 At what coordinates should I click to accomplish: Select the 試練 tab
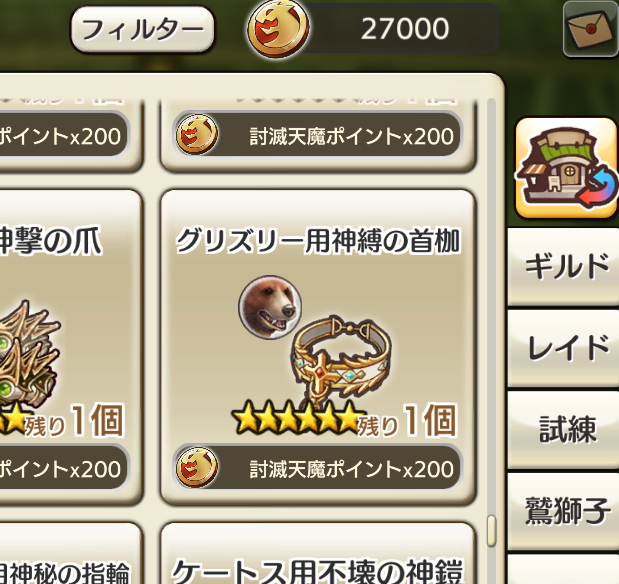point(567,429)
